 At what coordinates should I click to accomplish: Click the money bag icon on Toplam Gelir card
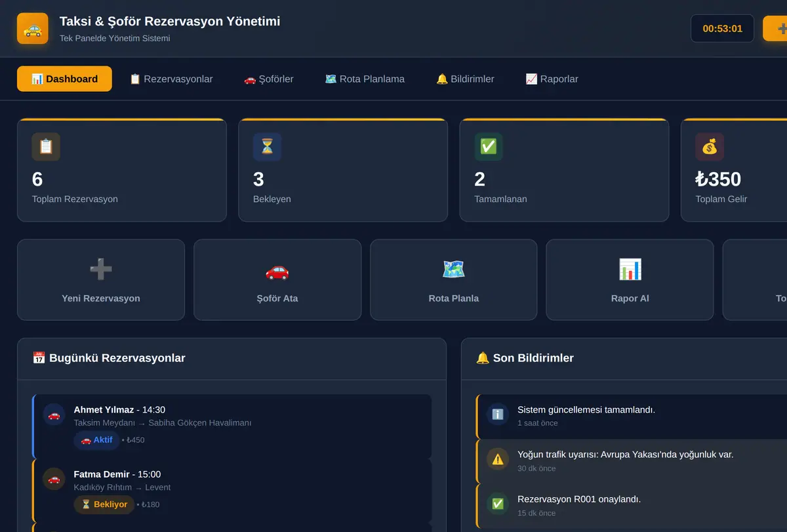(710, 147)
